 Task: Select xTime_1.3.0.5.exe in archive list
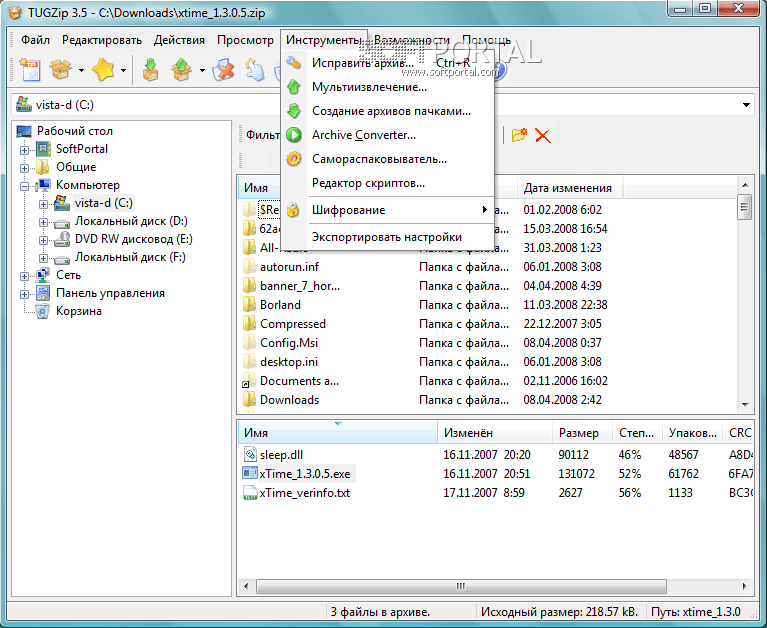tap(305, 473)
